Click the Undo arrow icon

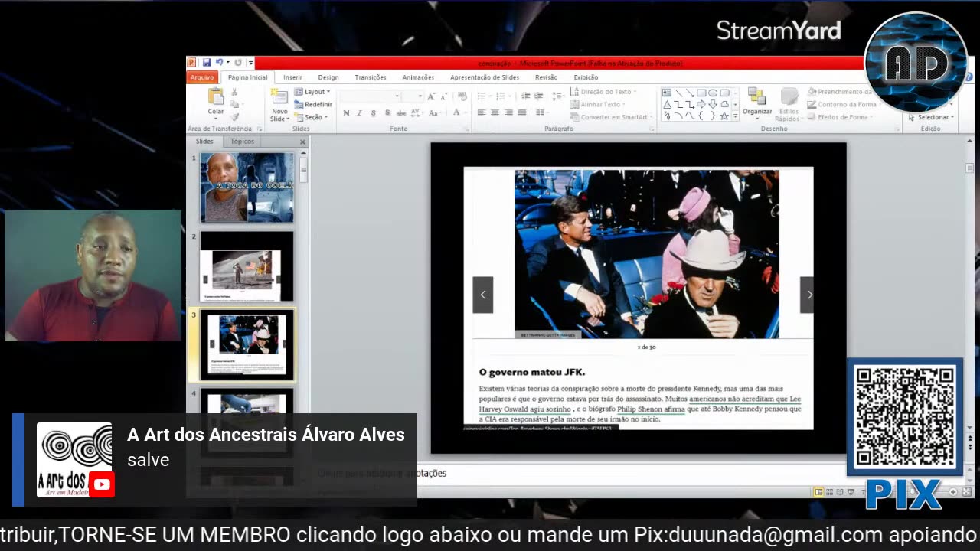coord(219,63)
